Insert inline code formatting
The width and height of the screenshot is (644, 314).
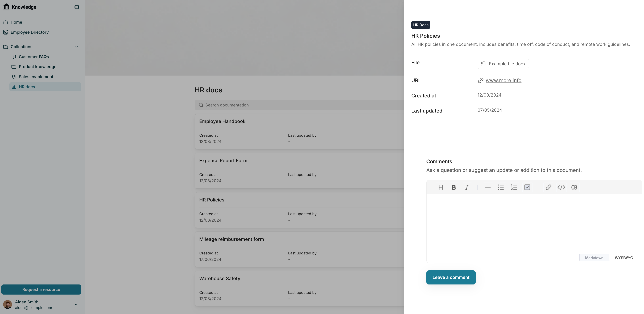click(x=561, y=187)
